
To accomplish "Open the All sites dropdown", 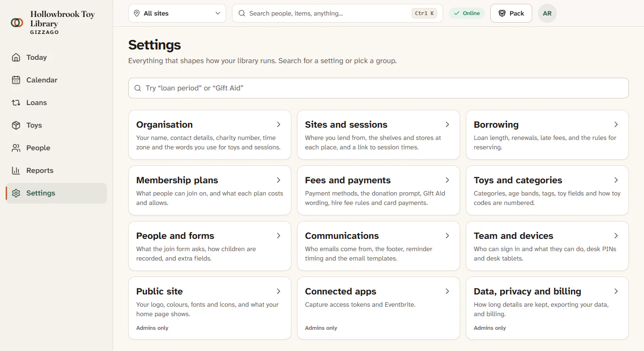I will click(177, 13).
